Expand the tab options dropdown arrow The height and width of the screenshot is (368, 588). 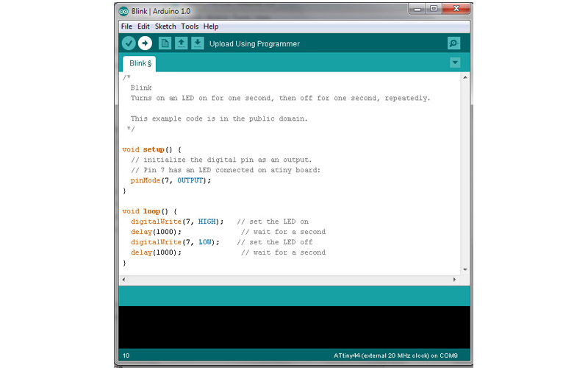455,63
